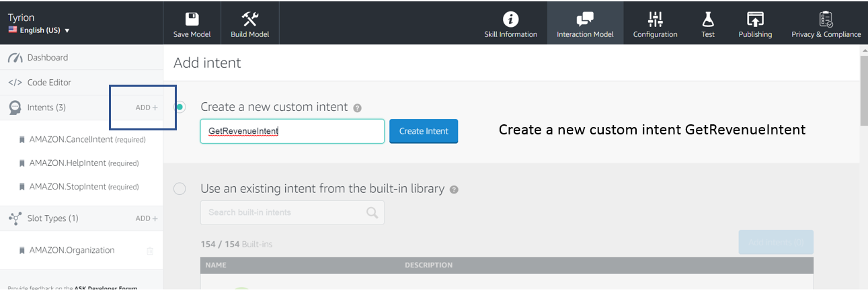The image size is (868, 291).
Task: Delete AMAZON.Organization with the trash icon
Action: [x=150, y=251]
